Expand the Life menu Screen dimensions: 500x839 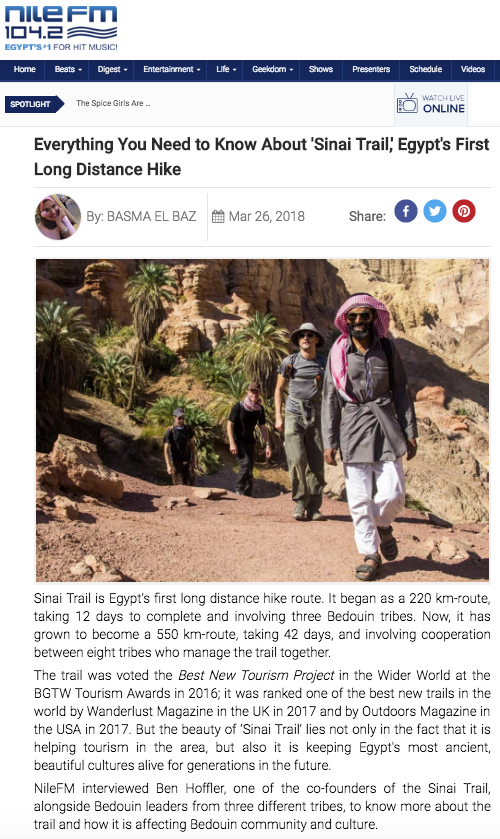(x=225, y=70)
